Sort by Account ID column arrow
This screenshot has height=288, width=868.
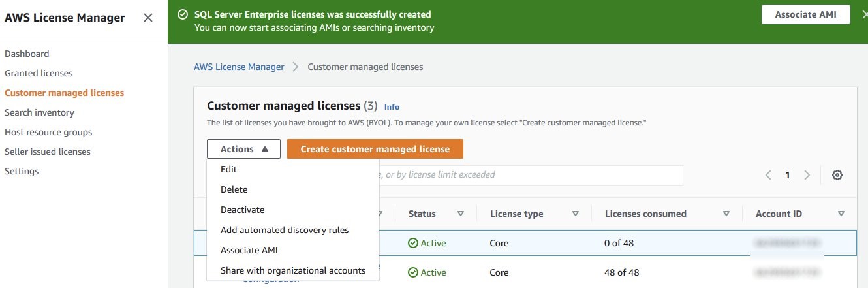pos(841,214)
